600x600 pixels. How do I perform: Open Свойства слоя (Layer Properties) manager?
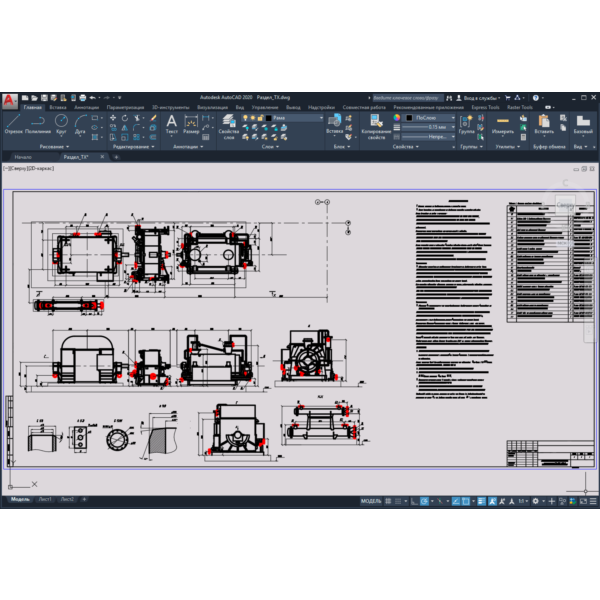[x=228, y=126]
